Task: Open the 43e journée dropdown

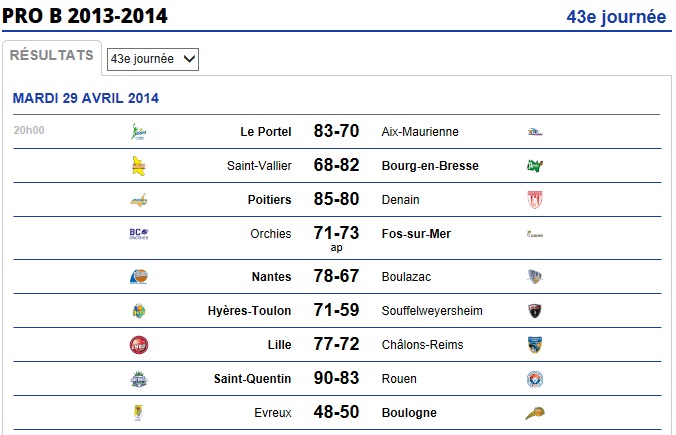Action: click(153, 59)
